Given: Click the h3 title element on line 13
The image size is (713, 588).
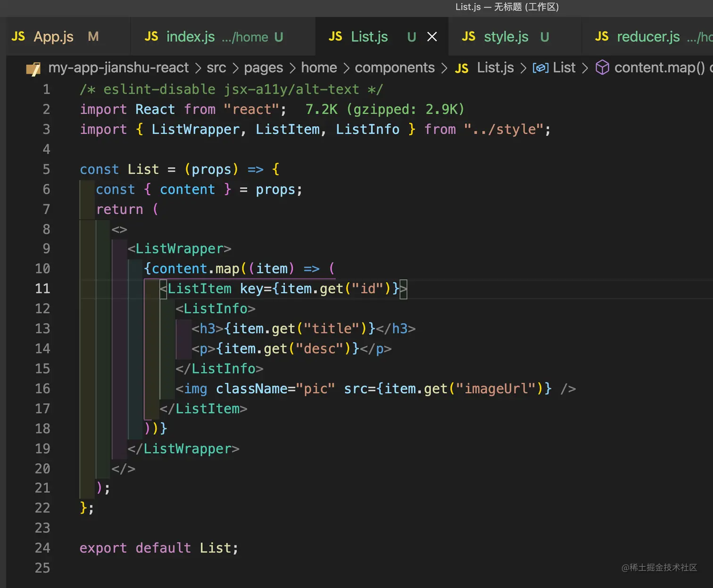Looking at the screenshot, I should tap(304, 329).
